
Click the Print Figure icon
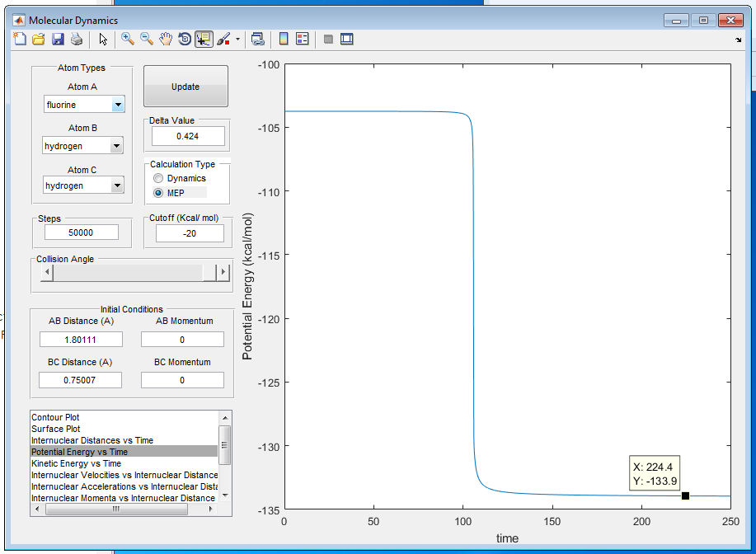coord(77,39)
